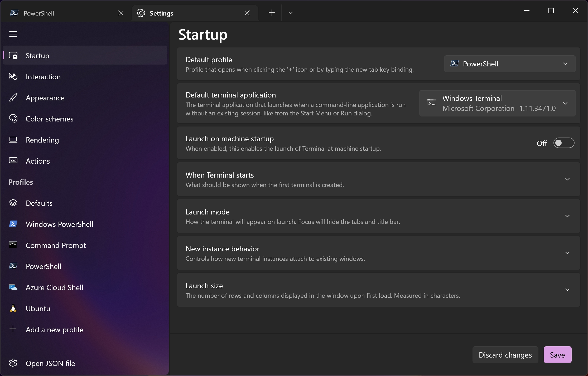
Task: Click Rendering settings icon
Action: click(13, 140)
